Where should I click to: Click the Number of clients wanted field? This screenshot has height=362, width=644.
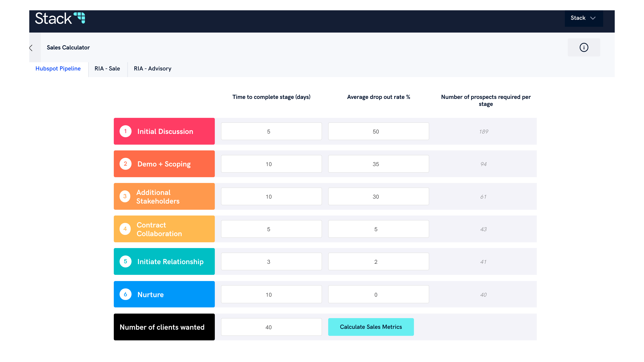[x=271, y=327]
